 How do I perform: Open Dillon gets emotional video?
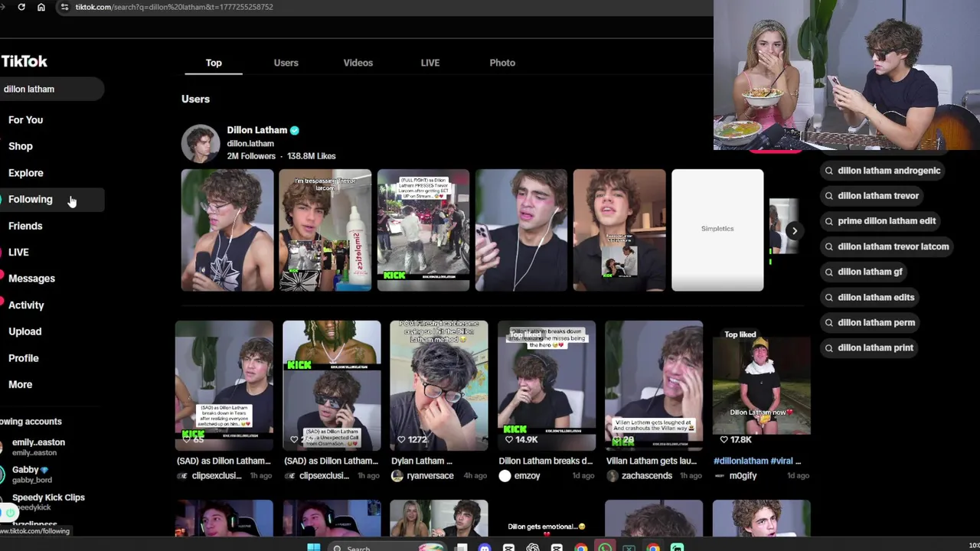[x=547, y=518]
